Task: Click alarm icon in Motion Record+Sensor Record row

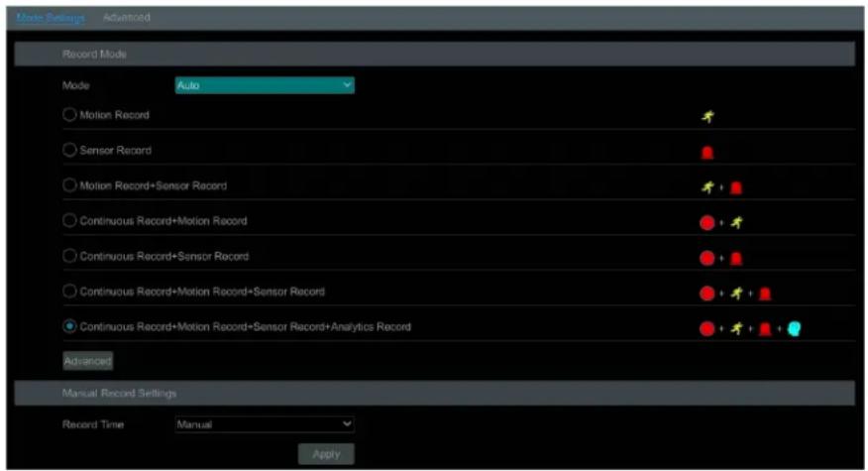Action: click(735, 187)
